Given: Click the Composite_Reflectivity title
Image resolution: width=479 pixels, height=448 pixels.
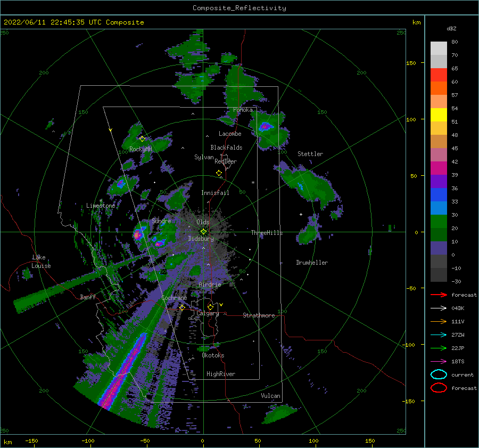Looking at the screenshot, I should point(239,8).
